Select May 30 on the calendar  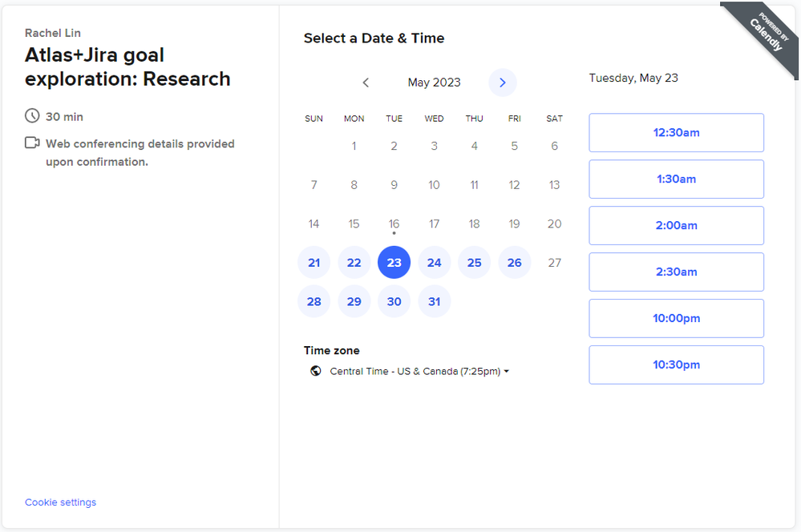coord(394,301)
